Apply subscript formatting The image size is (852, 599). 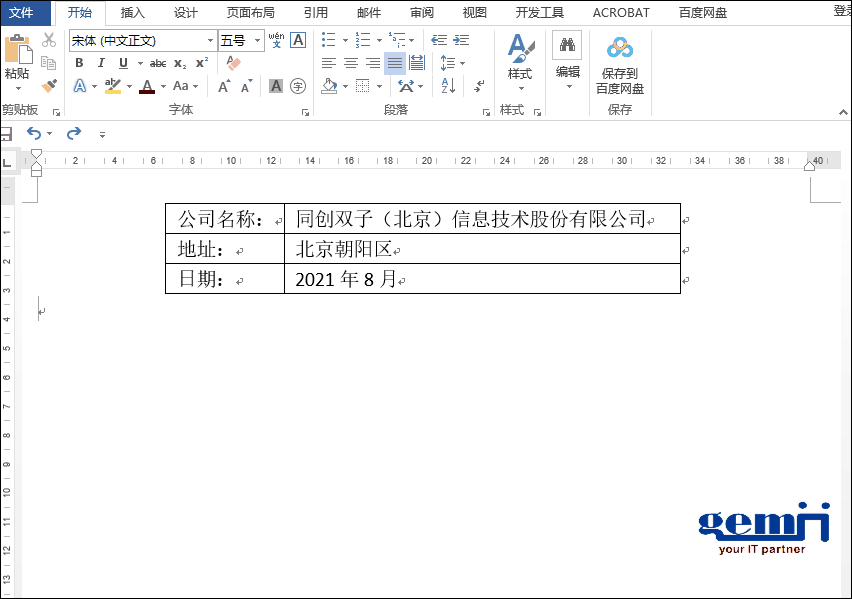tap(180, 63)
